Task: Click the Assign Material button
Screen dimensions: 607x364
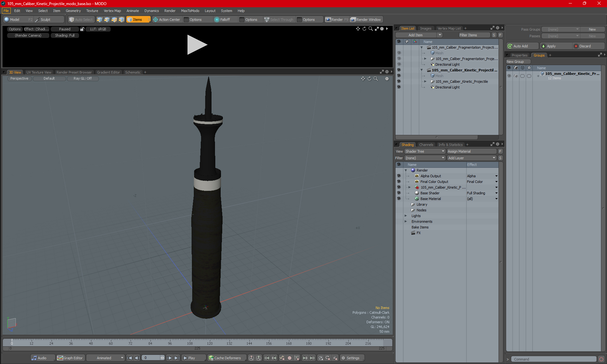Action: click(x=471, y=151)
